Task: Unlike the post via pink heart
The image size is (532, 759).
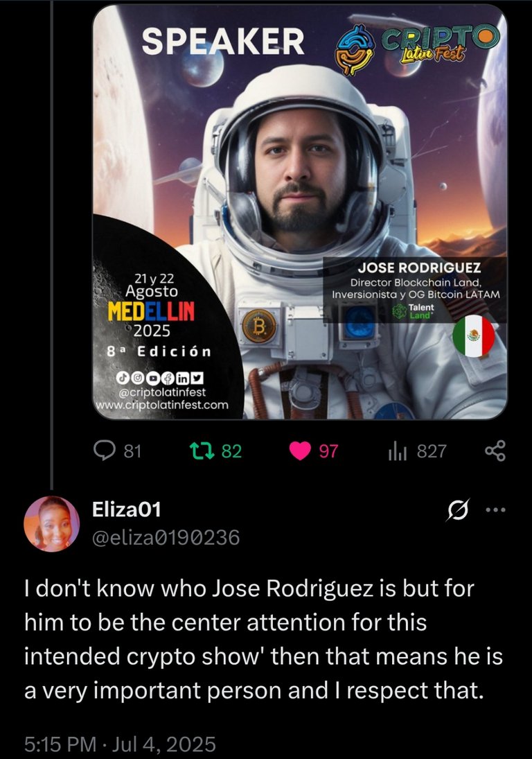Action: click(300, 451)
